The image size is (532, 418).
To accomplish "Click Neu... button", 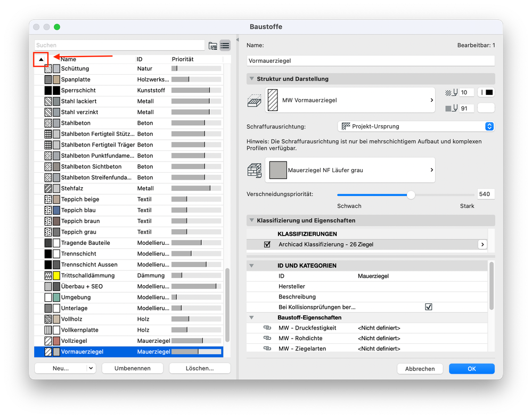I will (61, 368).
